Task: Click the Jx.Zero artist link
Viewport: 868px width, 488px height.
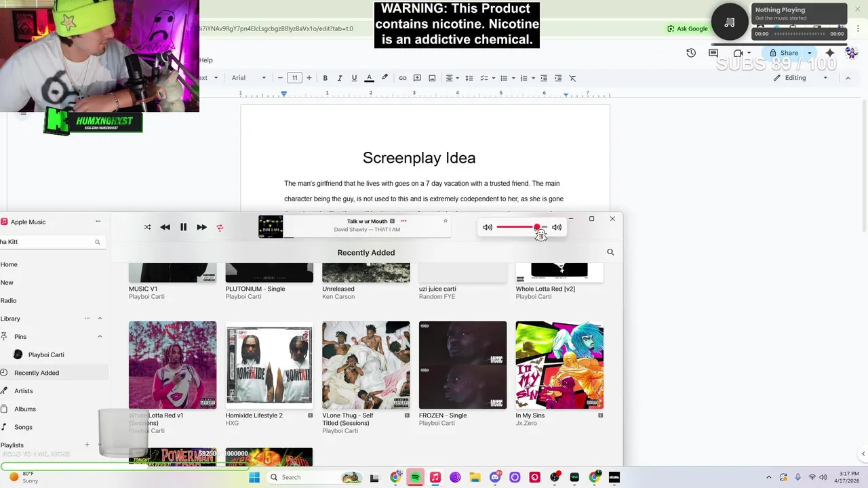Action: tap(526, 424)
